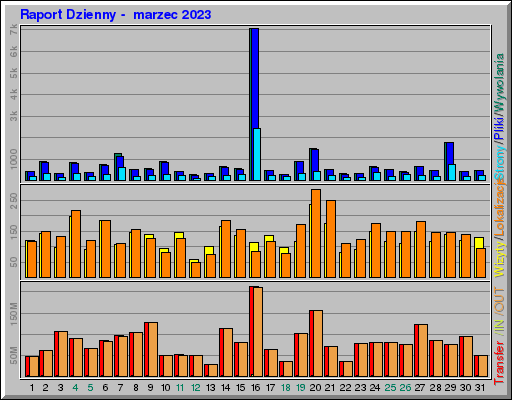Select the '1000' axis label

tap(14, 159)
